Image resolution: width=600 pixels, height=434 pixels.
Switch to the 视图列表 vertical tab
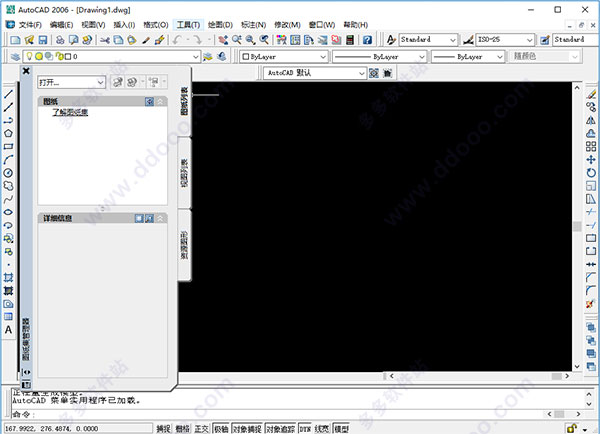click(184, 173)
